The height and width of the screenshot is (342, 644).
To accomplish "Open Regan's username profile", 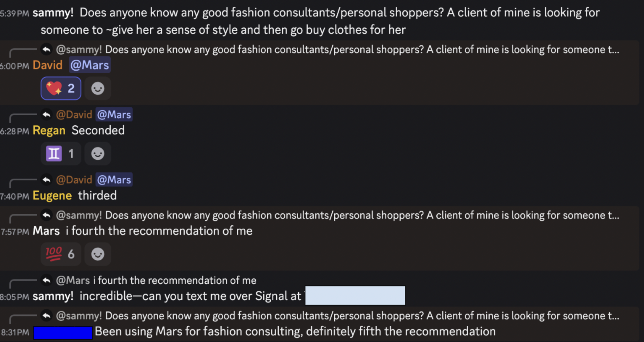I will point(49,130).
